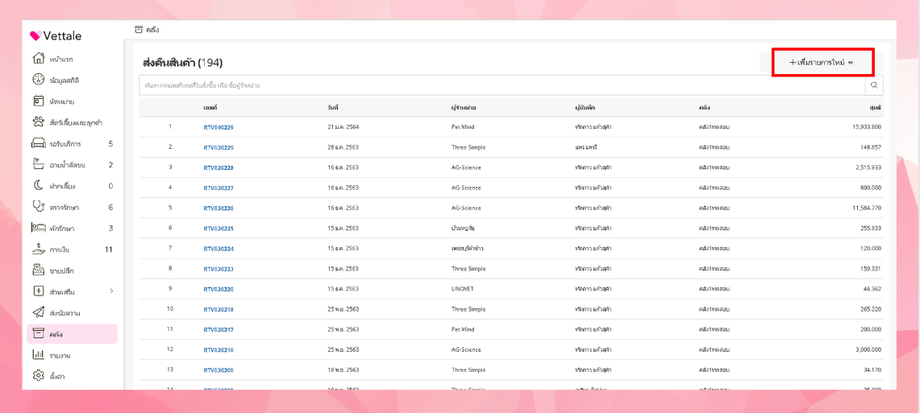Open ตั้งค่า settings menu item

(x=58, y=376)
